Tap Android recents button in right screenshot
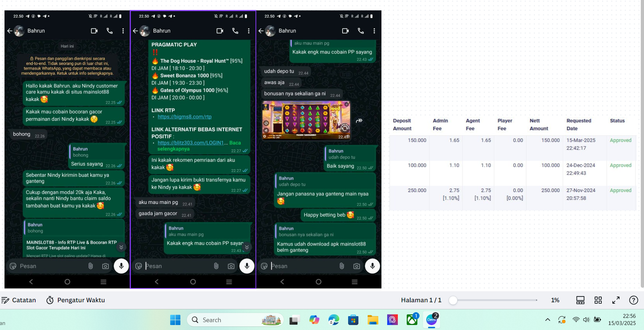The width and height of the screenshot is (644, 330). [x=355, y=282]
